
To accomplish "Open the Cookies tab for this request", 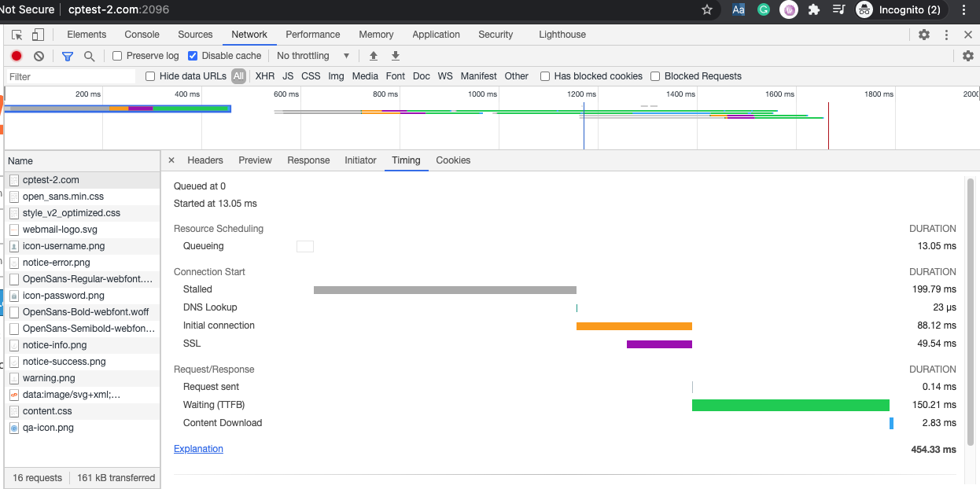I will (x=453, y=160).
